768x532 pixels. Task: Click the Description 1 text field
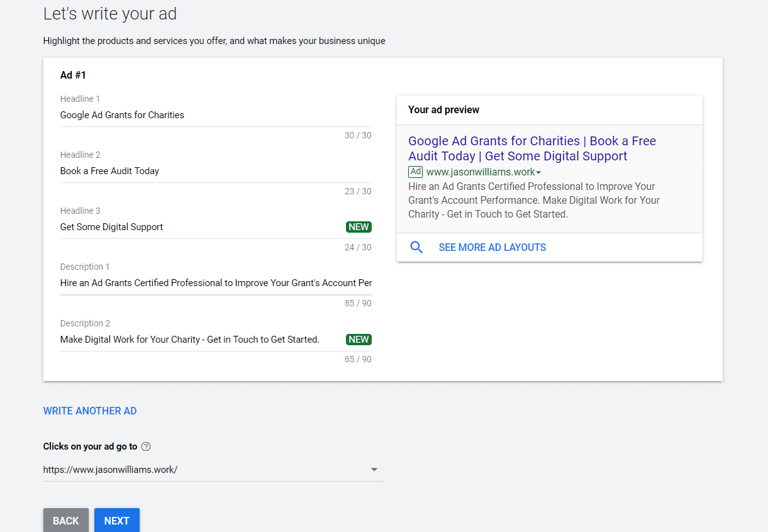[189, 282]
